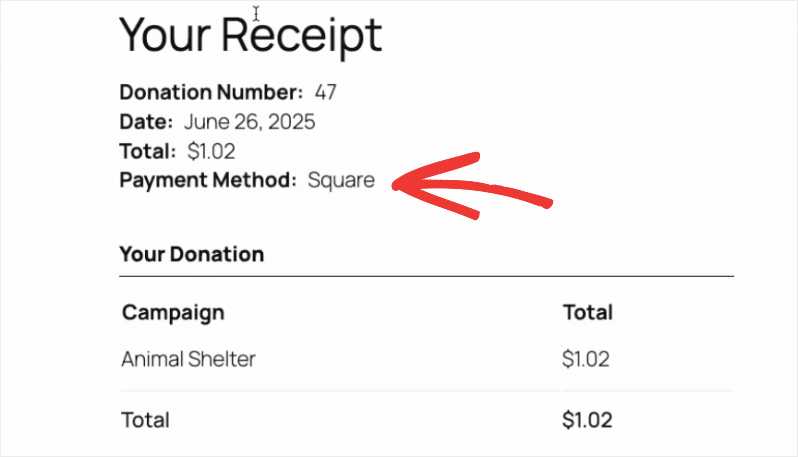Click the Donation Number label
The image size is (798, 457).
(211, 92)
